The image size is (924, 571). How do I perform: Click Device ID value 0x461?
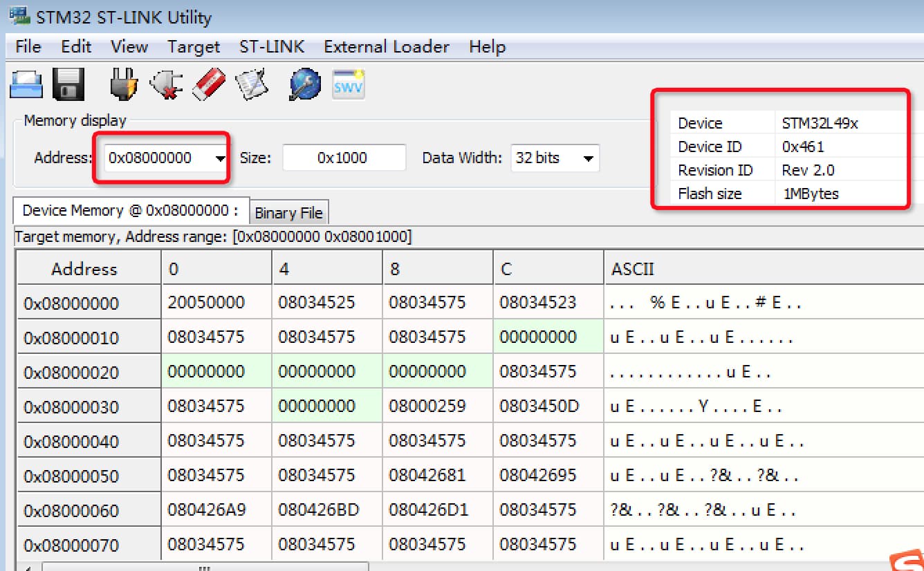(803, 147)
